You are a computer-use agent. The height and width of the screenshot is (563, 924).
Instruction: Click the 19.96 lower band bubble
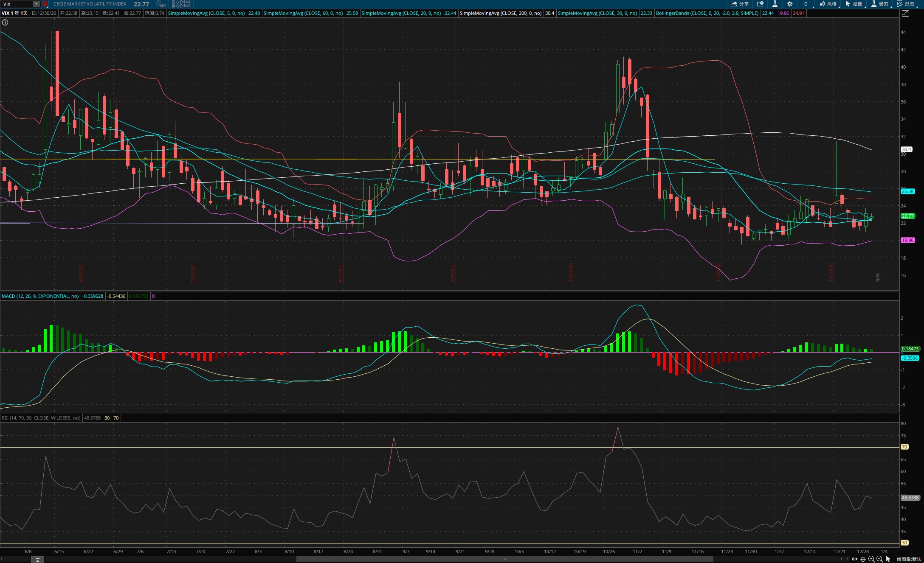(x=907, y=240)
